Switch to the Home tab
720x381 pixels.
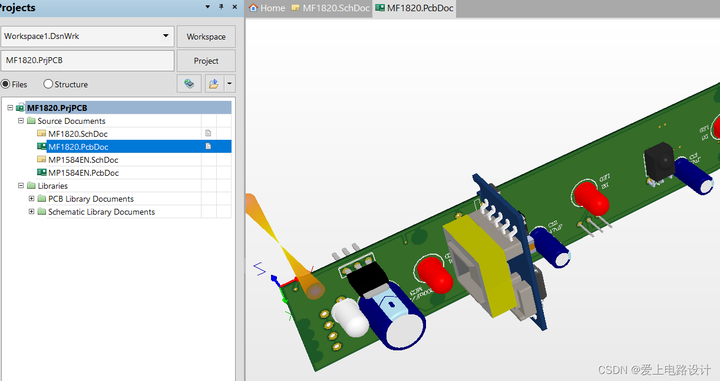(x=267, y=8)
